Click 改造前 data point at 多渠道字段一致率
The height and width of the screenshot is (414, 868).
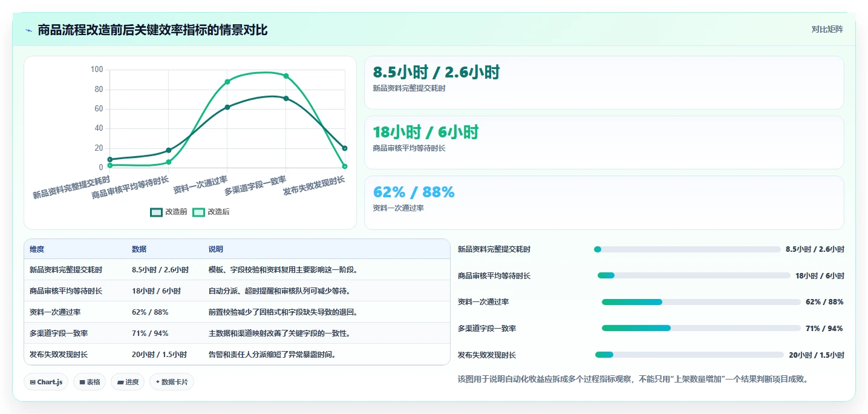click(x=286, y=98)
